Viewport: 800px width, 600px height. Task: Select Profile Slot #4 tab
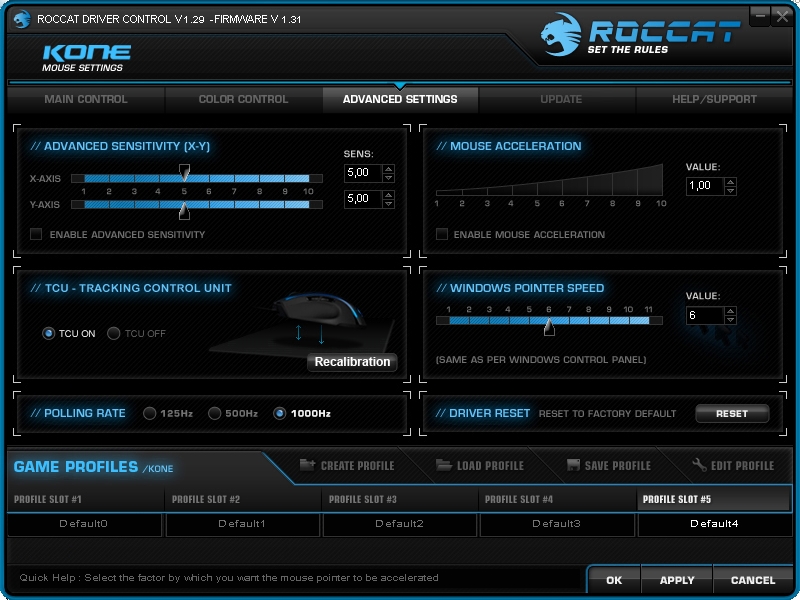[x=557, y=499]
